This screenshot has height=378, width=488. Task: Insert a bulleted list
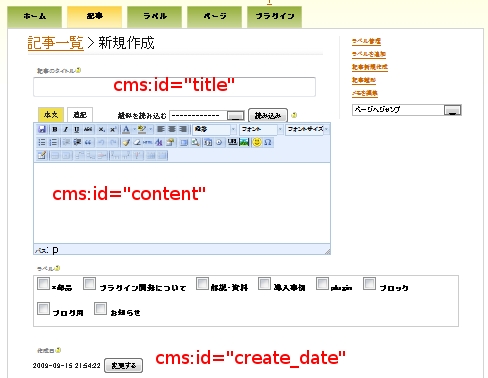42,142
